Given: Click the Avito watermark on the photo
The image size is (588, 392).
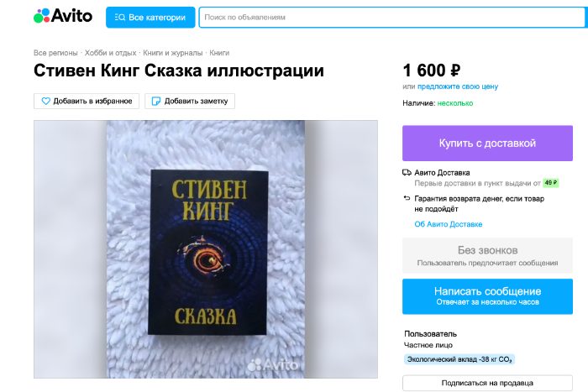Looking at the screenshot, I should coord(273,364).
